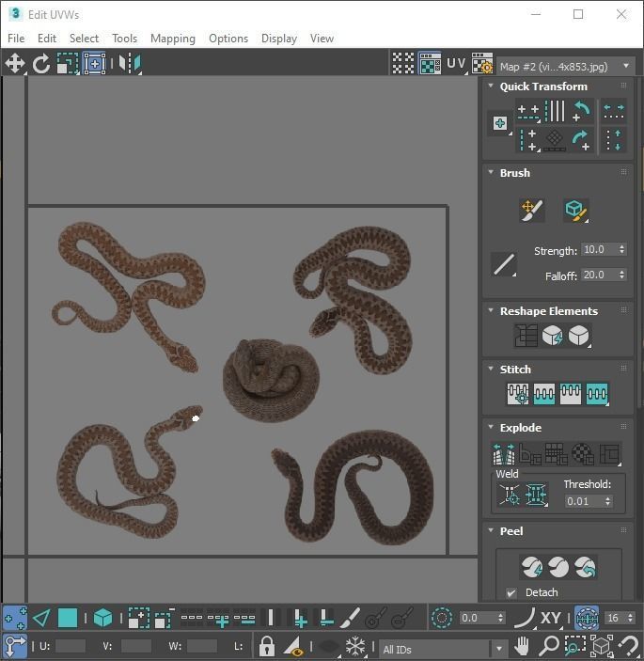Space selected subobjects horizontally
Screen dimensions: 644x661
(614, 112)
